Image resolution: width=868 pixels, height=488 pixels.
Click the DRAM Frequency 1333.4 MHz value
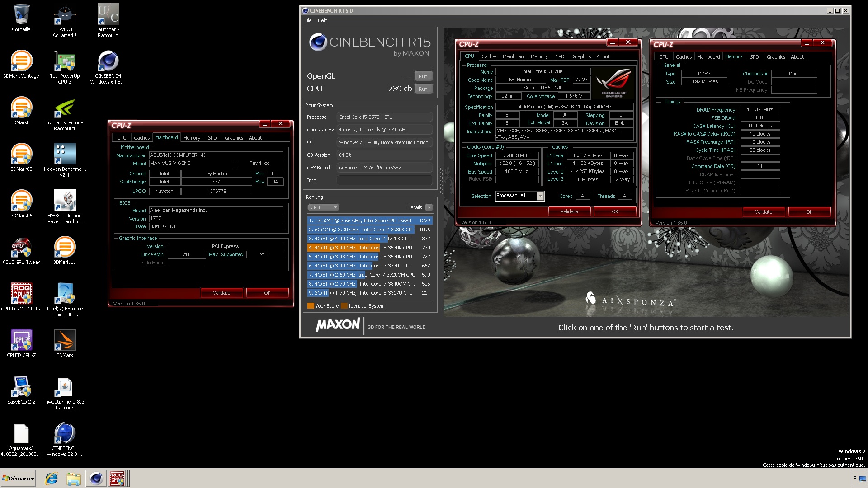pos(760,110)
